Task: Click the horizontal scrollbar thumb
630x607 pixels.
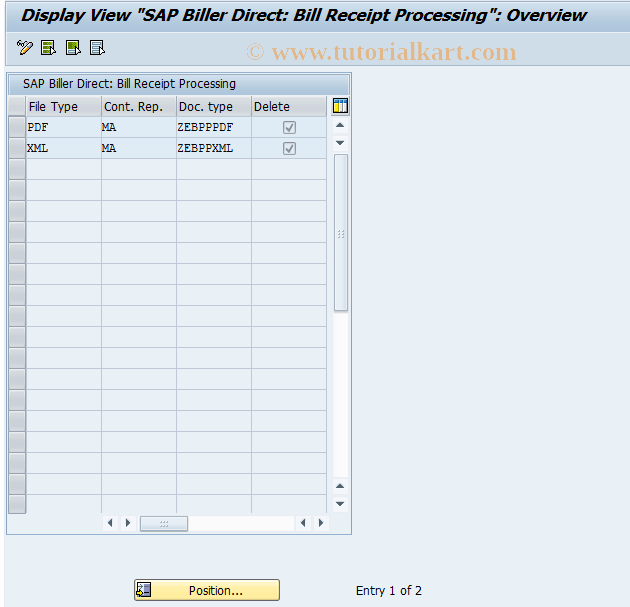Action: [164, 523]
